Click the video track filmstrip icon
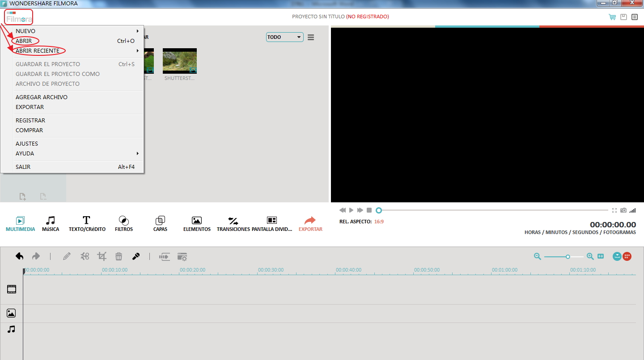This screenshot has width=644, height=360. (x=12, y=289)
